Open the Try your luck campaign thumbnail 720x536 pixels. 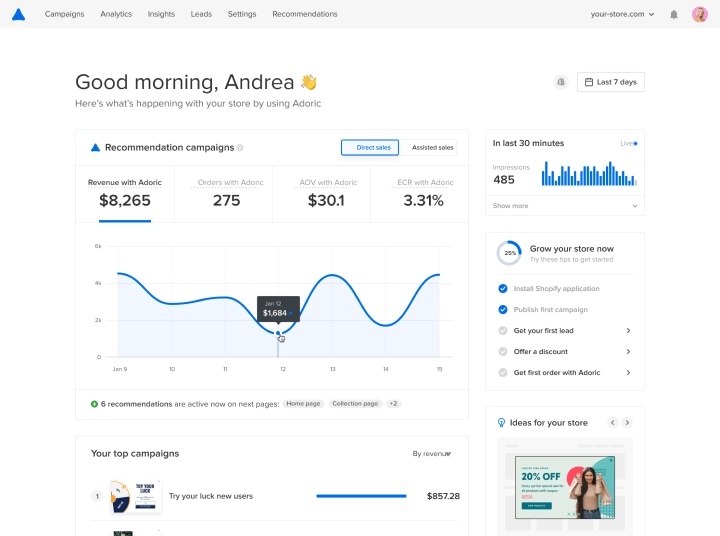tap(135, 497)
